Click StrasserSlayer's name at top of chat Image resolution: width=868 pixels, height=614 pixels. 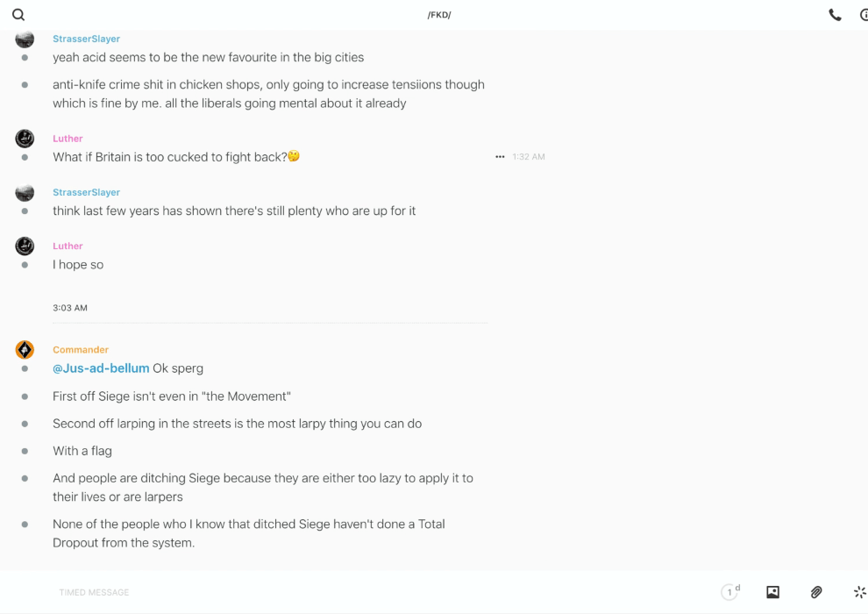pos(86,39)
